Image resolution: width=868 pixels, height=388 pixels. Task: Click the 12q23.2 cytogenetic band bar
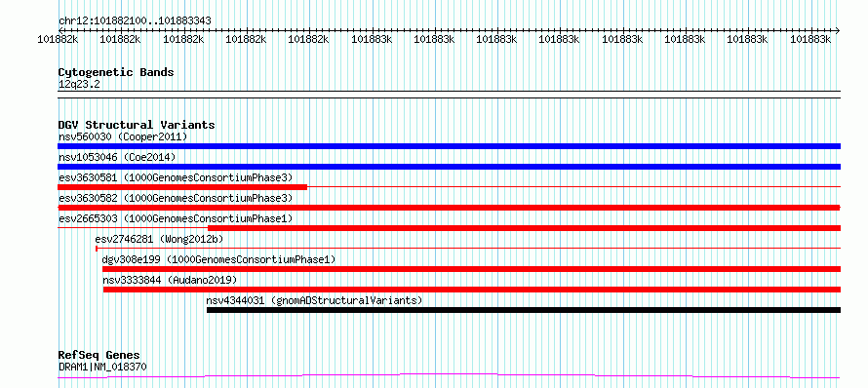(449, 95)
